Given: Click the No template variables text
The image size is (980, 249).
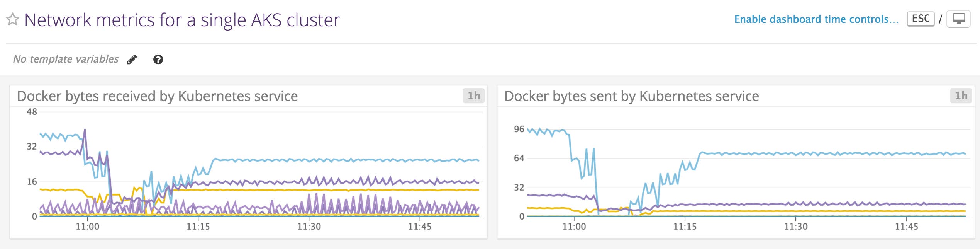Looking at the screenshot, I should pyautogui.click(x=66, y=59).
